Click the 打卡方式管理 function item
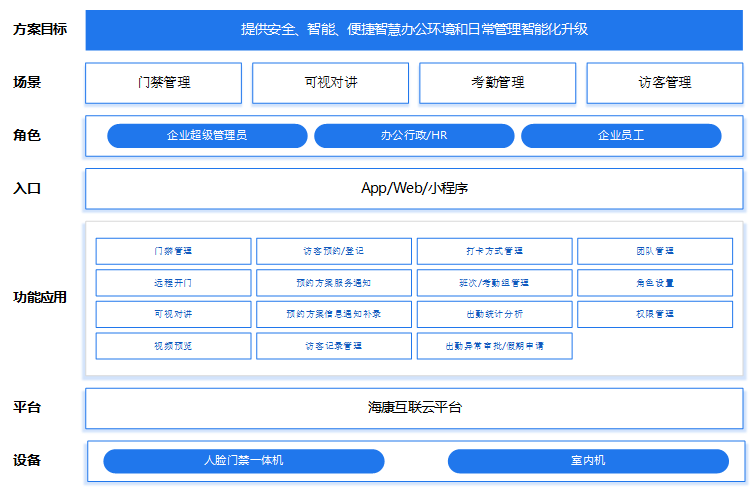This screenshot has height=495, width=754. (x=494, y=251)
